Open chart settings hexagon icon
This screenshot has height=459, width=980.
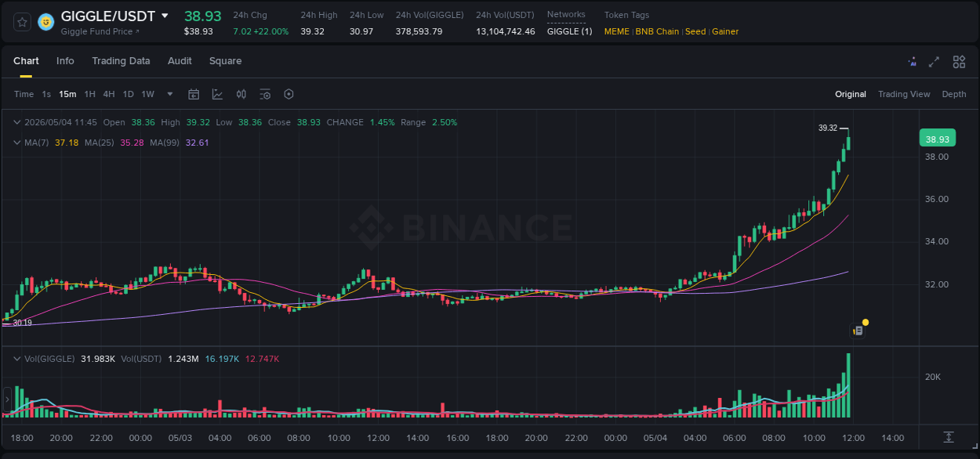(x=289, y=94)
